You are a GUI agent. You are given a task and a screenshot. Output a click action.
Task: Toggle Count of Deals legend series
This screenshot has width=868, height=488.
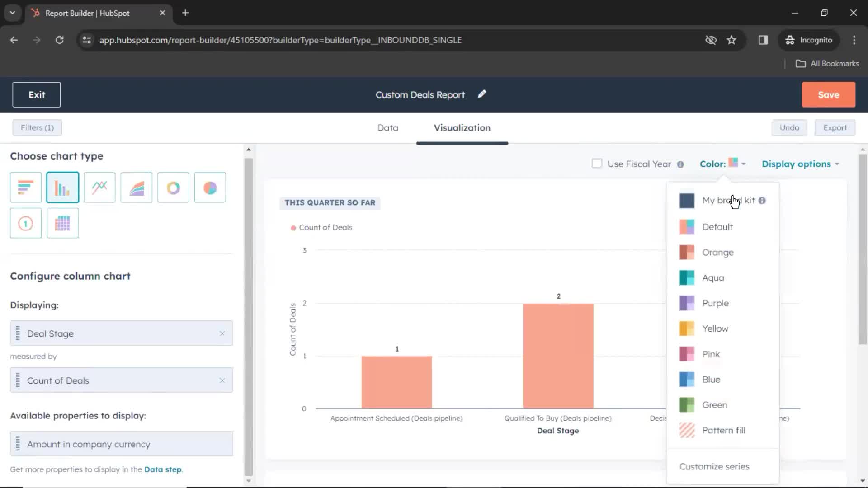coord(321,228)
